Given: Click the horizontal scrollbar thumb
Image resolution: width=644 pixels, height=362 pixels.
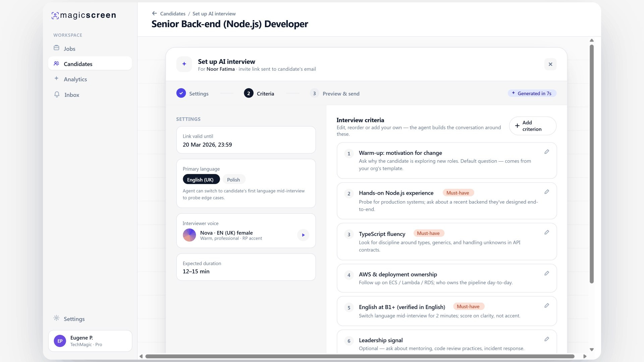Looking at the screenshot, I should coord(360,356).
